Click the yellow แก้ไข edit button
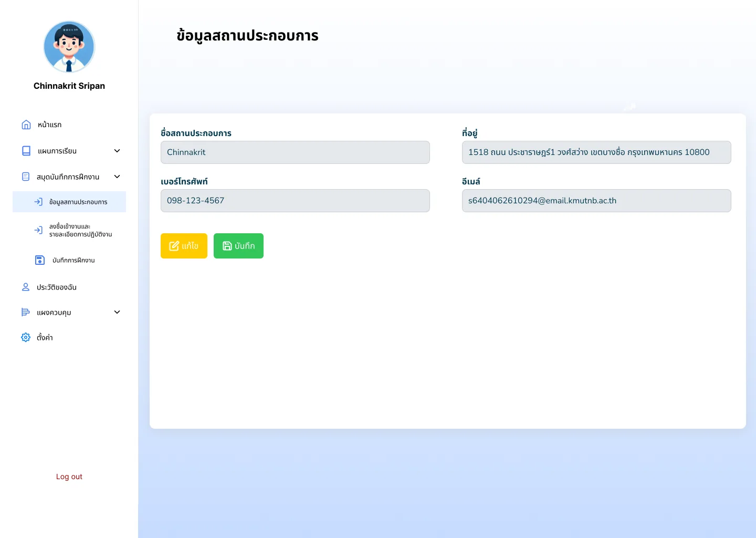The width and height of the screenshot is (756, 538). pyautogui.click(x=184, y=246)
